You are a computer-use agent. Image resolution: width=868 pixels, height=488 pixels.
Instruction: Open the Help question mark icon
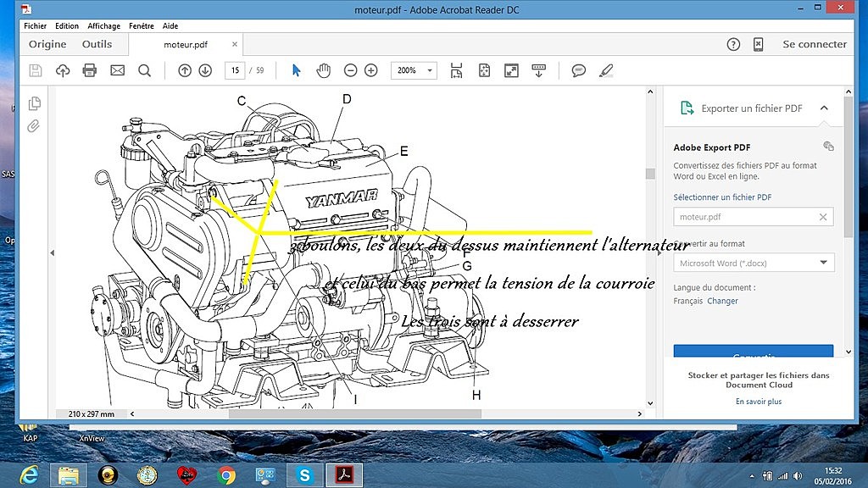(x=733, y=44)
